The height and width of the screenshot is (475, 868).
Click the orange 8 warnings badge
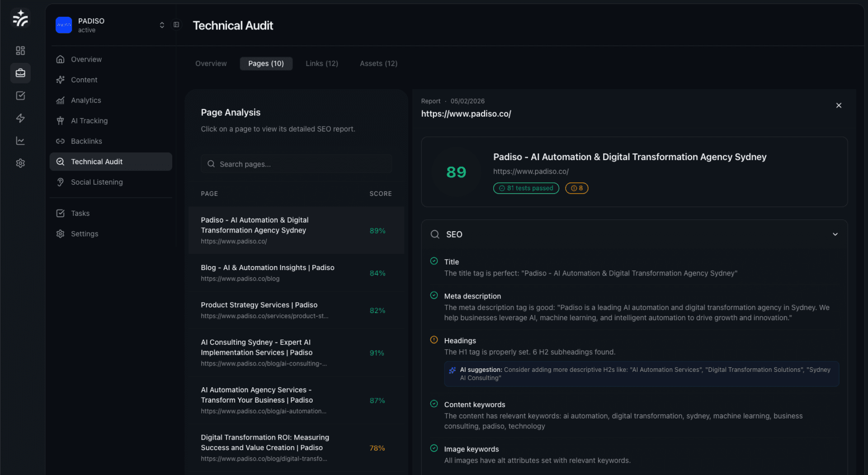click(577, 188)
